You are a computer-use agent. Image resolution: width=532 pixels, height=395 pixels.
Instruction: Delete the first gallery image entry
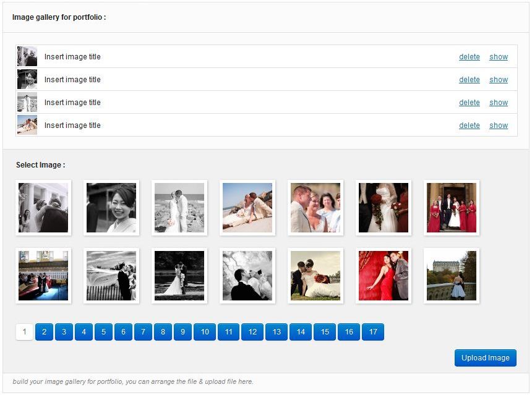(470, 57)
